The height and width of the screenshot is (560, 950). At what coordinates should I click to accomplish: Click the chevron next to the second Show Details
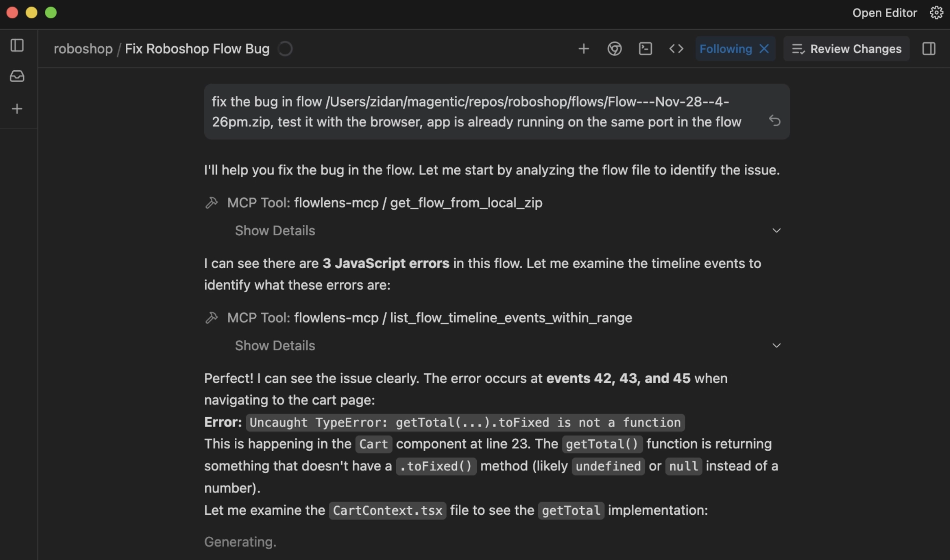[777, 346]
